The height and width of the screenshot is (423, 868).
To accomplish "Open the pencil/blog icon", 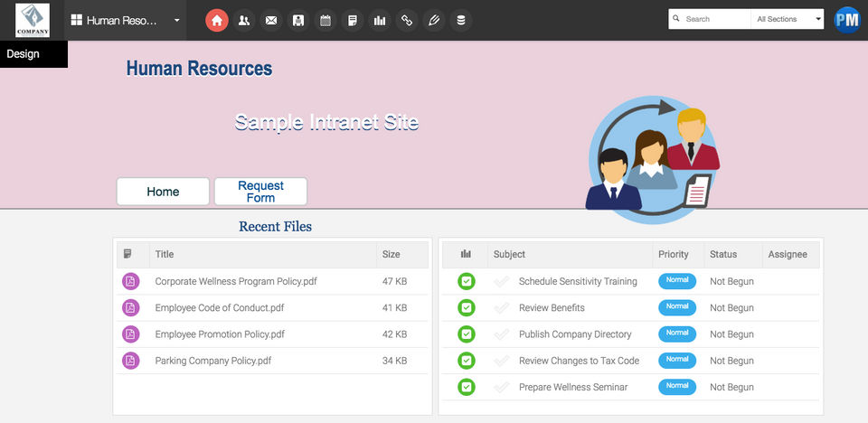I will point(434,21).
